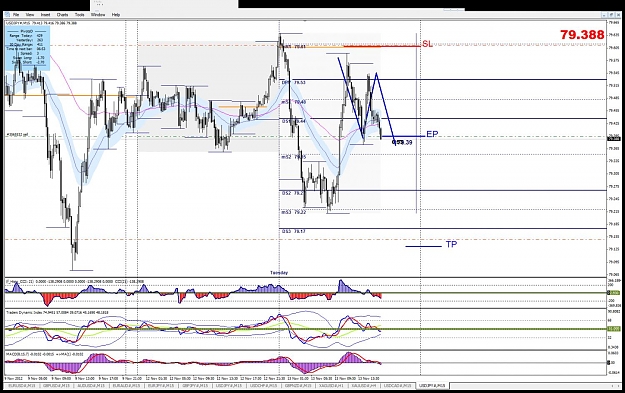Open the Tools menu
625x393 pixels.
(80, 15)
